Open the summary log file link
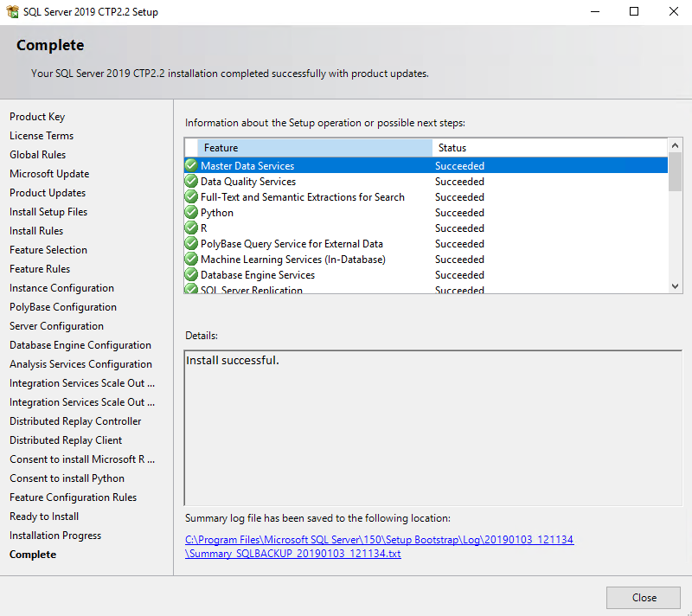Image resolution: width=692 pixels, height=616 pixels. (x=379, y=546)
